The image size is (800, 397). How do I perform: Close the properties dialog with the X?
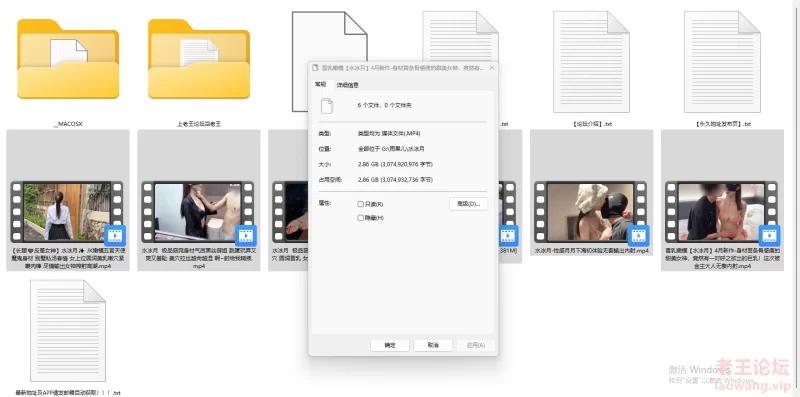click(x=492, y=68)
